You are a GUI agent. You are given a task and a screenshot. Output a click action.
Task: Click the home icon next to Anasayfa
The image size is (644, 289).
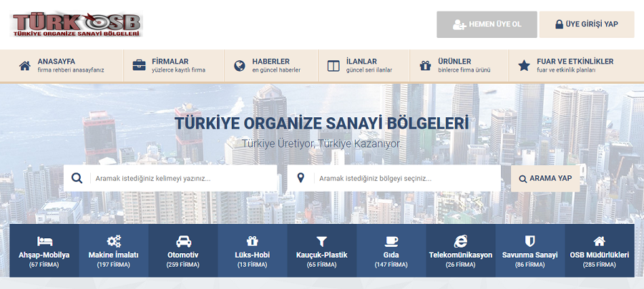tap(25, 66)
